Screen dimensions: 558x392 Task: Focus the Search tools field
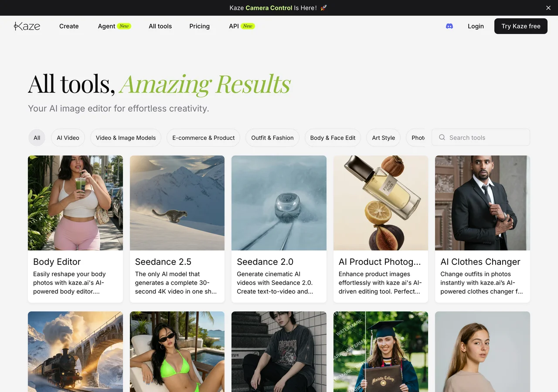click(x=481, y=137)
